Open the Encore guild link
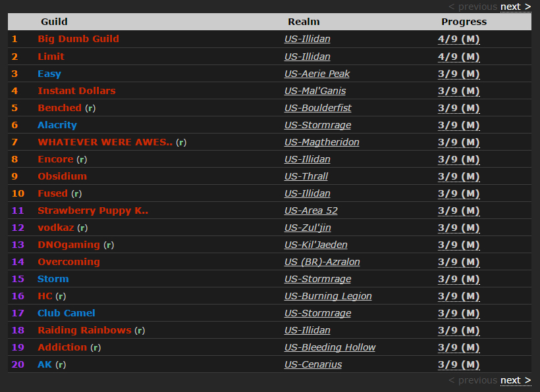Viewport: 540px width, 392px height. click(55, 159)
